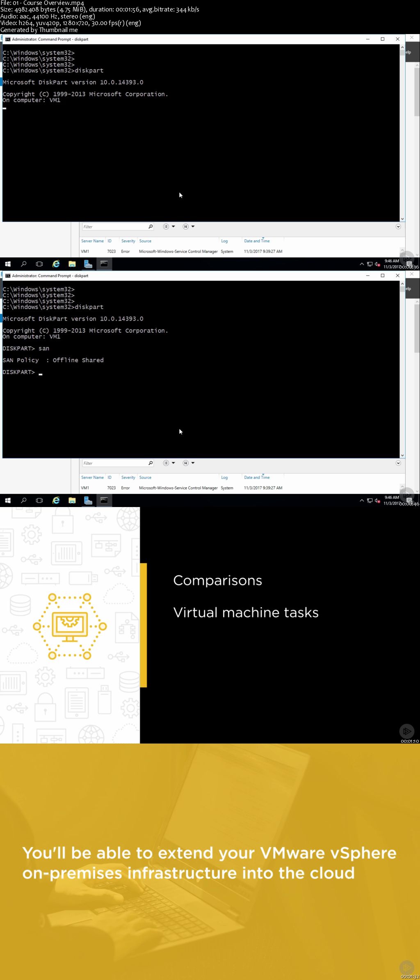The width and height of the screenshot is (420, 980).
Task: Click taskbar clock 9:46 AM in 00:00:46 frame
Action: coord(391,498)
